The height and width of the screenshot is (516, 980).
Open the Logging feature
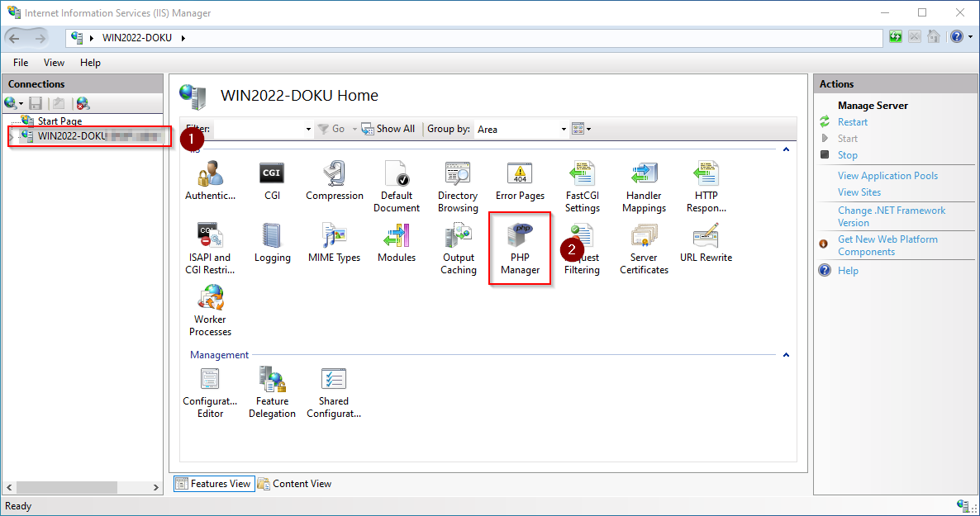pyautogui.click(x=272, y=243)
